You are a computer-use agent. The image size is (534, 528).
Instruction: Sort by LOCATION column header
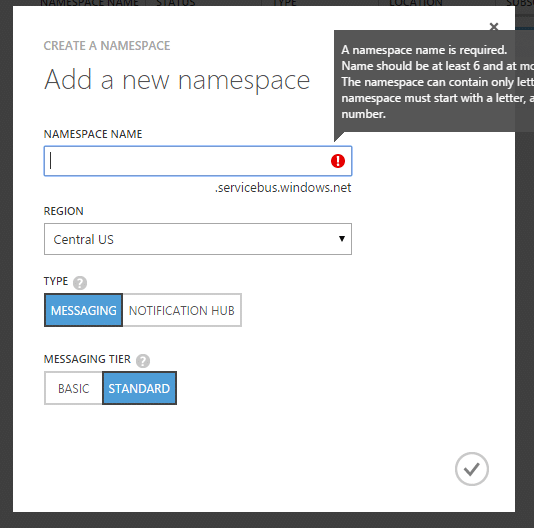point(416,3)
